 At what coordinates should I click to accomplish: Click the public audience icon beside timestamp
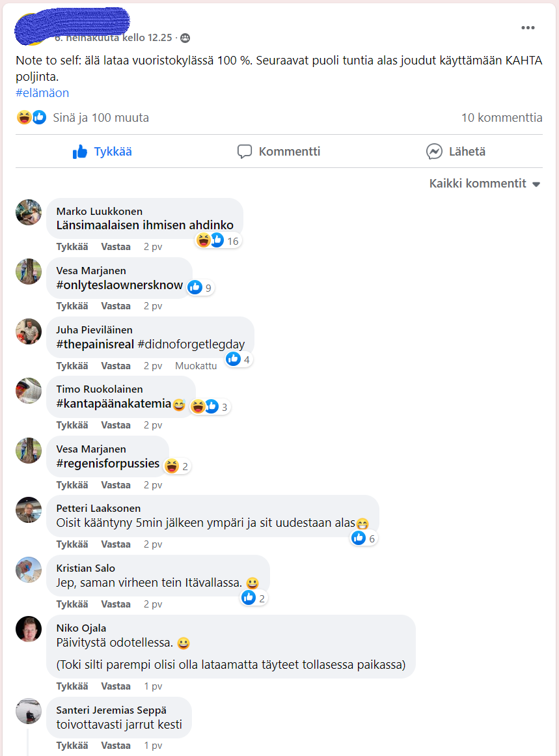(x=185, y=38)
